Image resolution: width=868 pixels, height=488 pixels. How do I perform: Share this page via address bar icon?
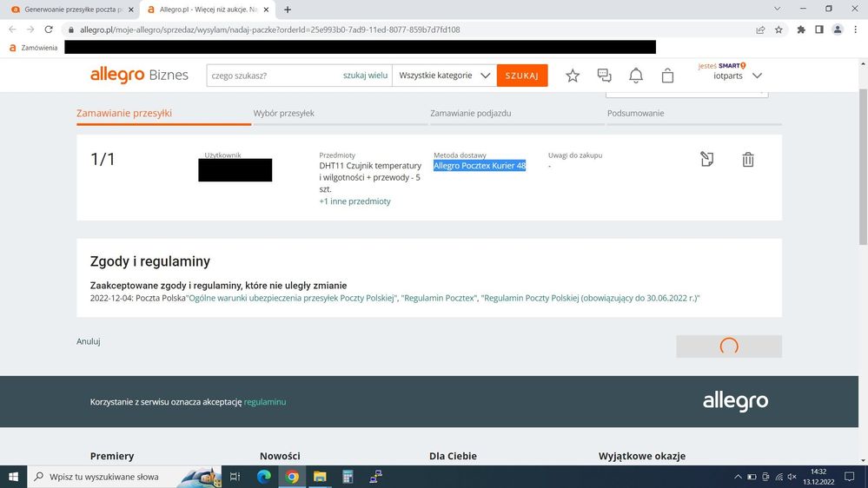760,30
